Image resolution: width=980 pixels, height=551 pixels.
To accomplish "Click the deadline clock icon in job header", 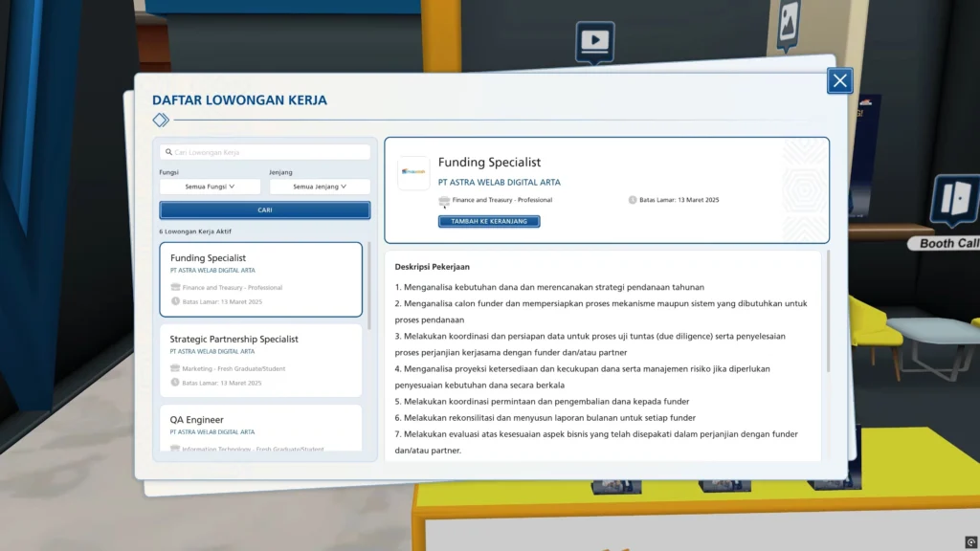I will point(633,200).
